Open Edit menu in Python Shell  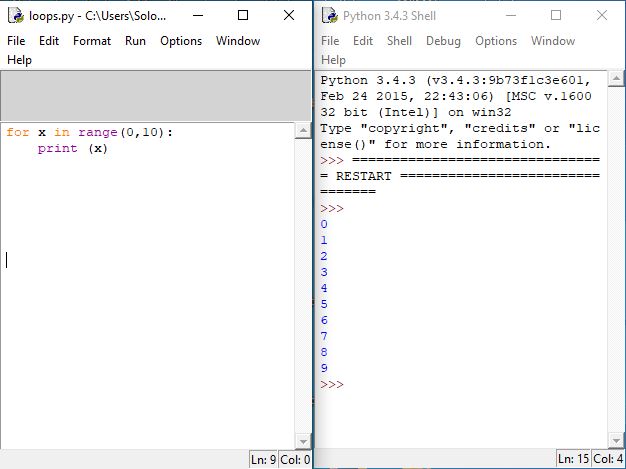(363, 41)
